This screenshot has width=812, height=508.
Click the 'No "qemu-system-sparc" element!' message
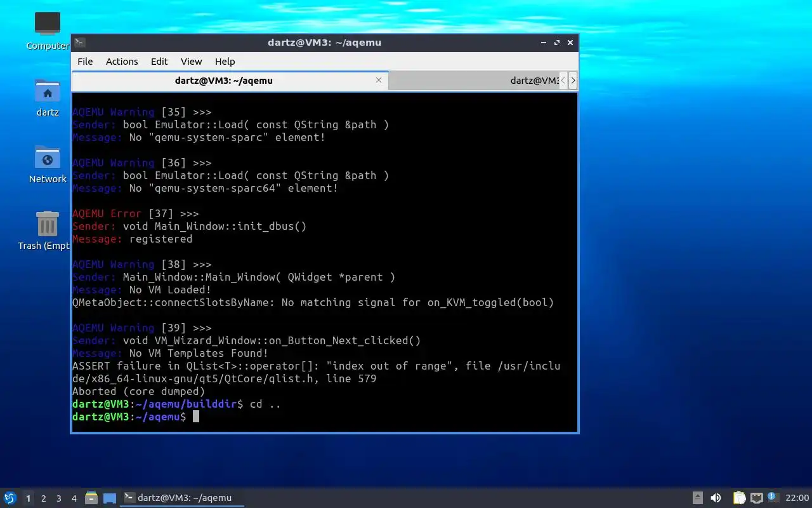(x=227, y=137)
